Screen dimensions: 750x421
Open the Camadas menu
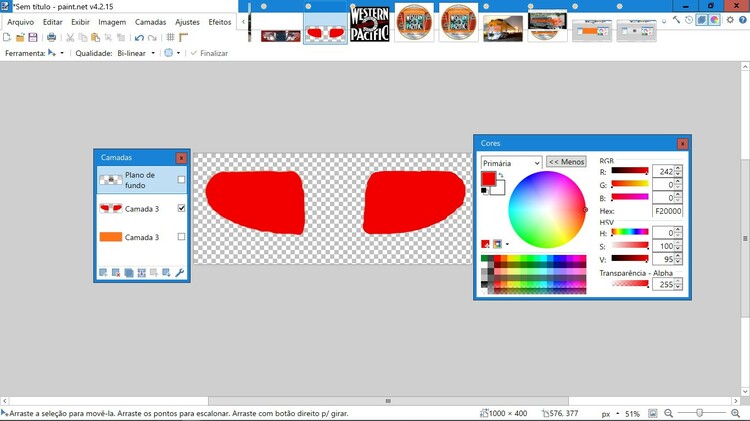151,21
